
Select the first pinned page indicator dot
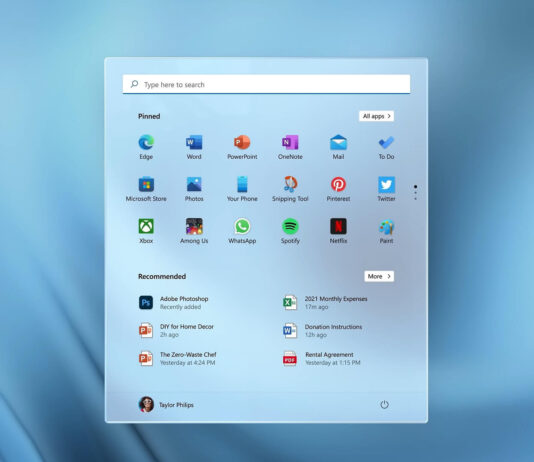tap(415, 187)
